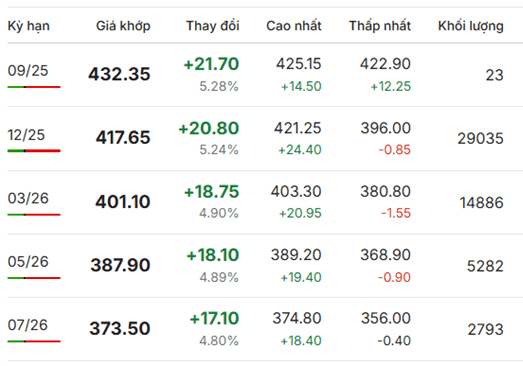Select the range bar under 09/25
523x366 pixels.
tap(34, 87)
